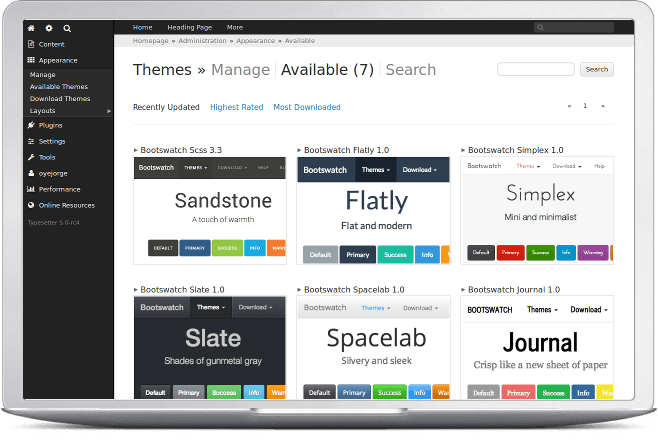Click the theme search input field
Viewport: 658px width, 442px height.
pyautogui.click(x=536, y=69)
